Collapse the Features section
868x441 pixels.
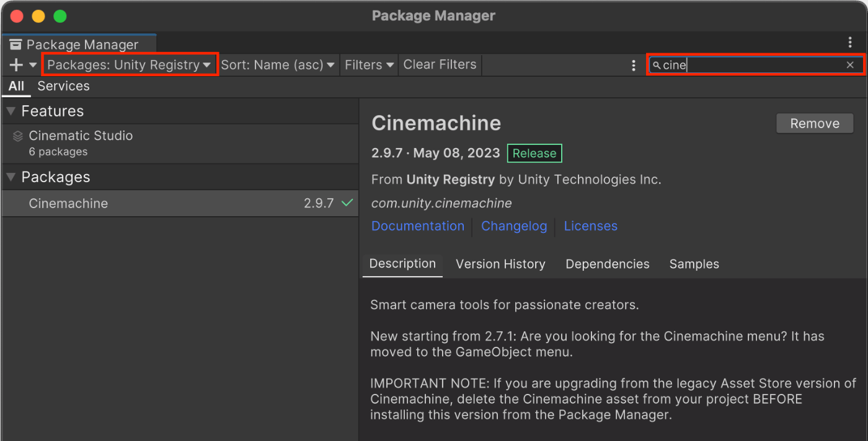pyautogui.click(x=11, y=111)
